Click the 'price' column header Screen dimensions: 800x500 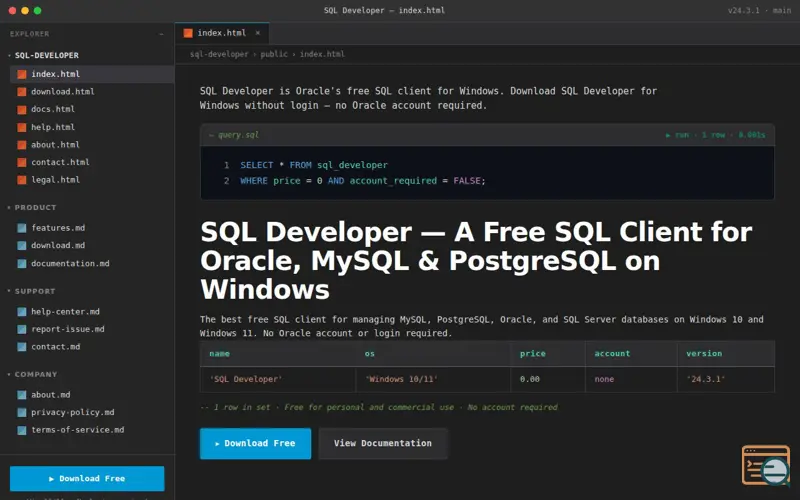[548, 354]
